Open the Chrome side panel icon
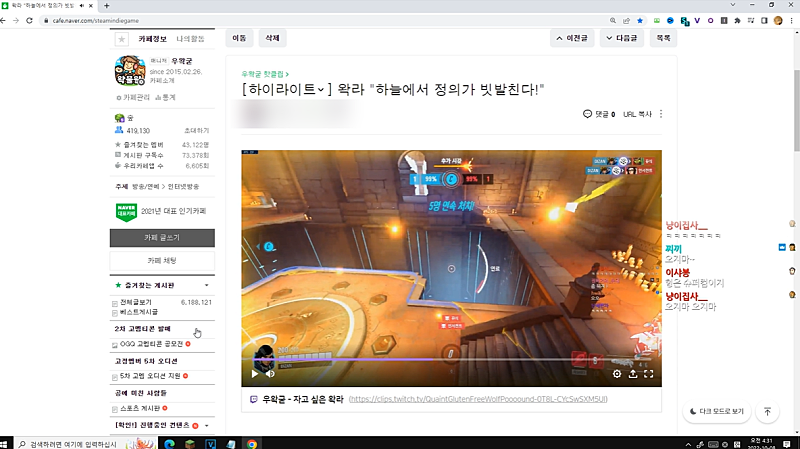Image resolution: width=800 pixels, height=449 pixels. click(764, 20)
